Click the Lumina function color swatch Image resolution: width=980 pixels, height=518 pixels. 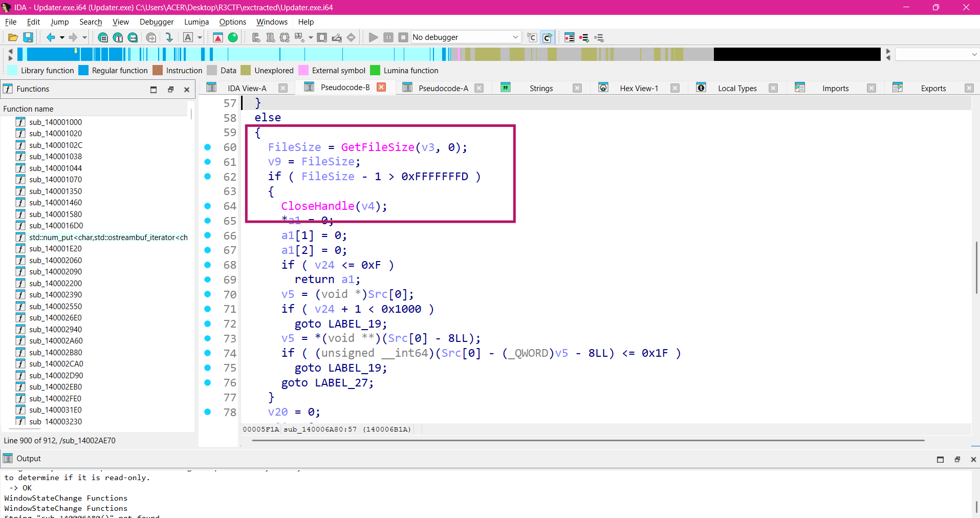point(375,71)
